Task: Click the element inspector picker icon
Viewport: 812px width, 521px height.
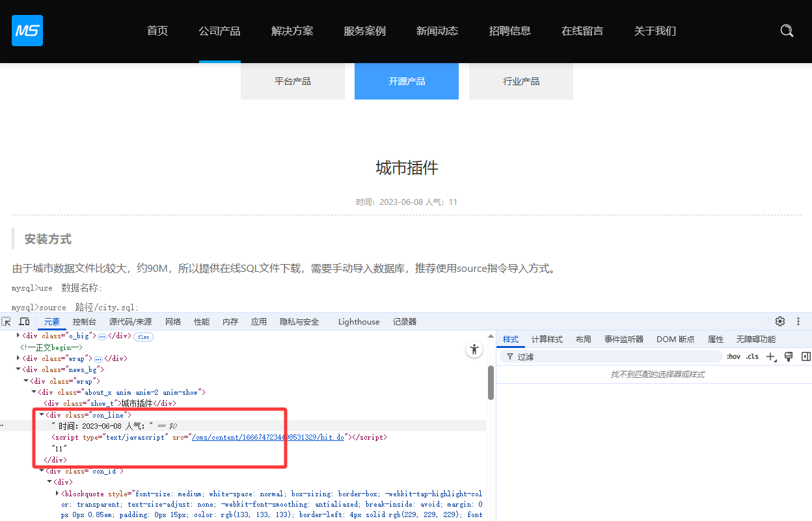Action: click(x=7, y=321)
